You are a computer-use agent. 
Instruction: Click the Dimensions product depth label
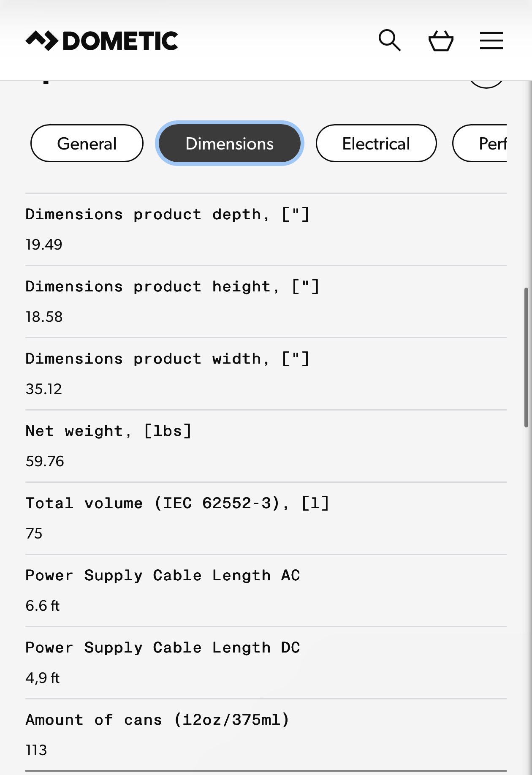coord(168,214)
